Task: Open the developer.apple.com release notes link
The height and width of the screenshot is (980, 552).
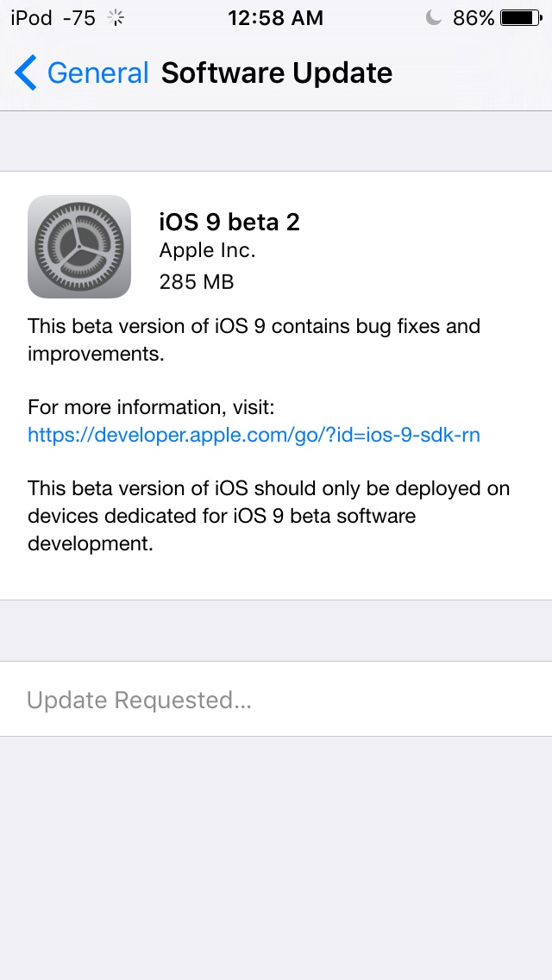Action: tap(254, 435)
